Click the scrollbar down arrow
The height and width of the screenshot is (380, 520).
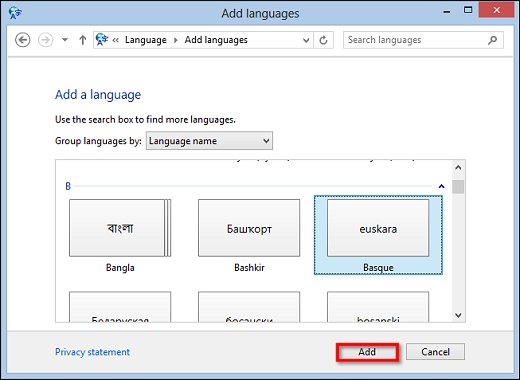[x=458, y=315]
